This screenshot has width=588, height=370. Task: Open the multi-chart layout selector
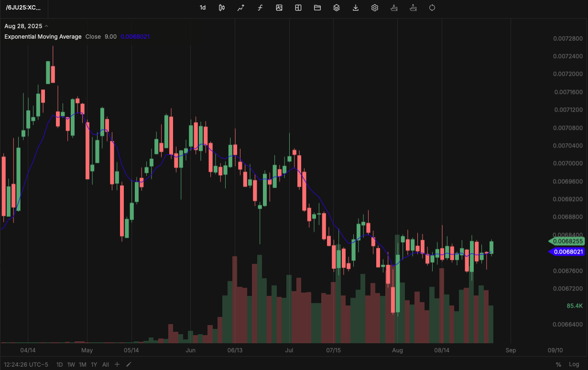[x=298, y=8]
